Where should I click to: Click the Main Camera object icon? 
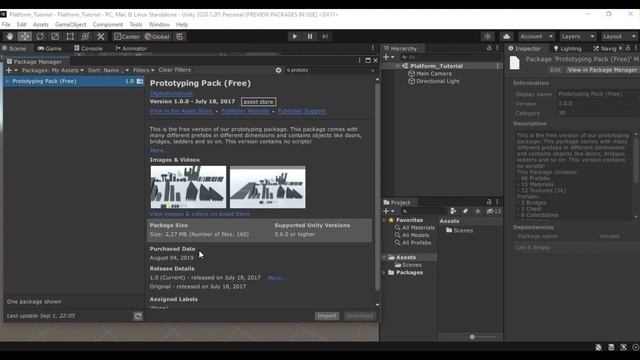point(411,74)
